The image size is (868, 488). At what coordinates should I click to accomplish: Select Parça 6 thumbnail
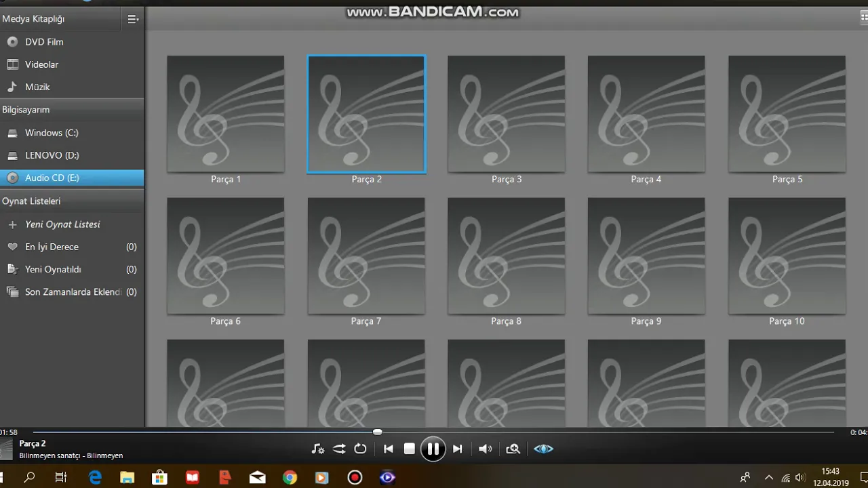click(226, 256)
